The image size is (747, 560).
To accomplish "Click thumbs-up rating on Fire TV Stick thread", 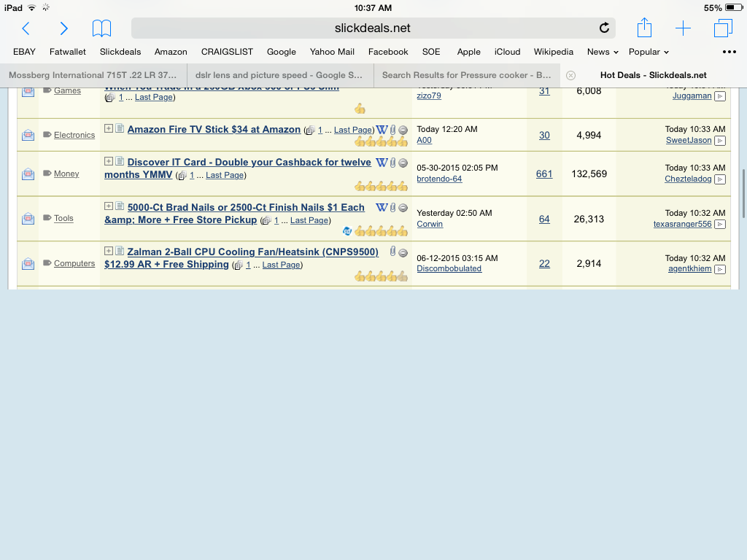I will coord(381,141).
